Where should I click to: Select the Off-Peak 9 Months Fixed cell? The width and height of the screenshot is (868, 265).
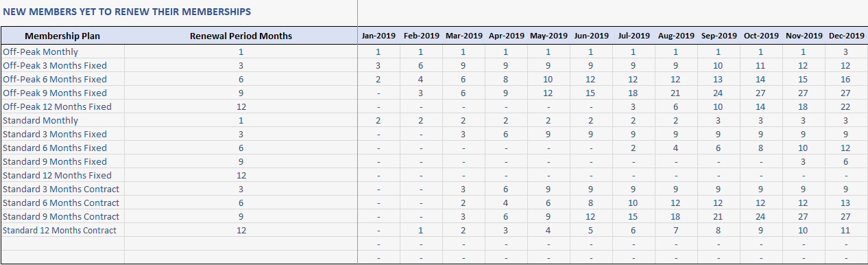(x=62, y=93)
